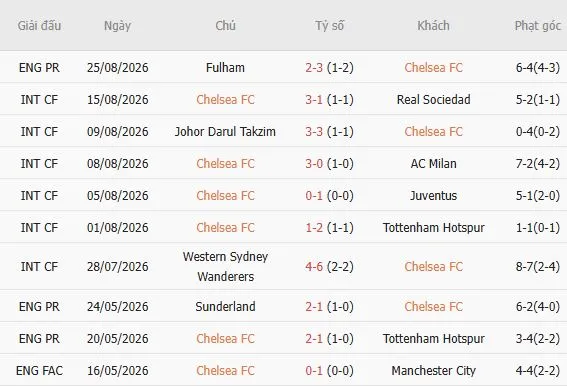This screenshot has height=386, width=567.
Task: Open the Sunderland team link
Action: (225, 307)
